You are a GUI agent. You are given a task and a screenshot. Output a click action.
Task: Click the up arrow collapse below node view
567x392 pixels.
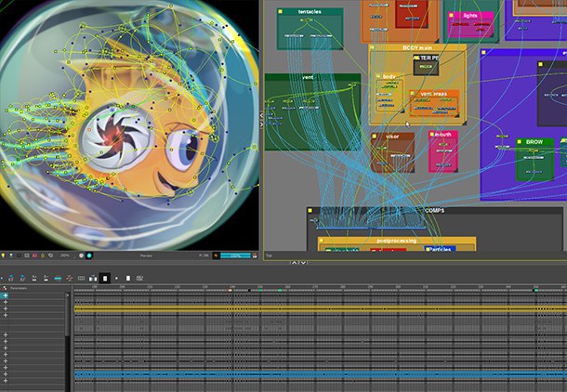(x=295, y=263)
